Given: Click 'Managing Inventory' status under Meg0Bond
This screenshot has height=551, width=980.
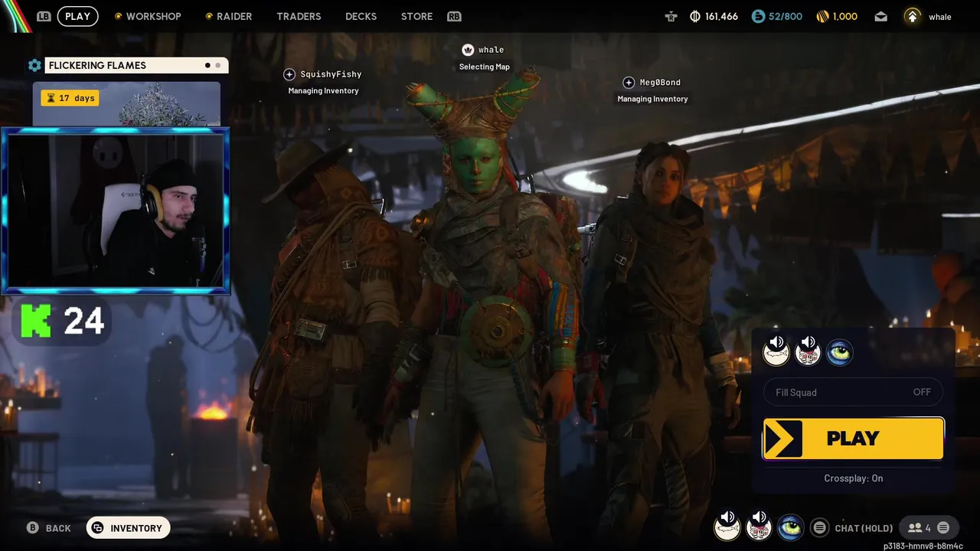Looking at the screenshot, I should click(652, 99).
